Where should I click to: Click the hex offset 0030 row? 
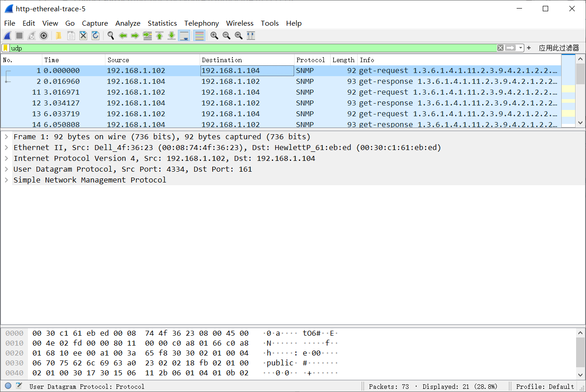14,363
